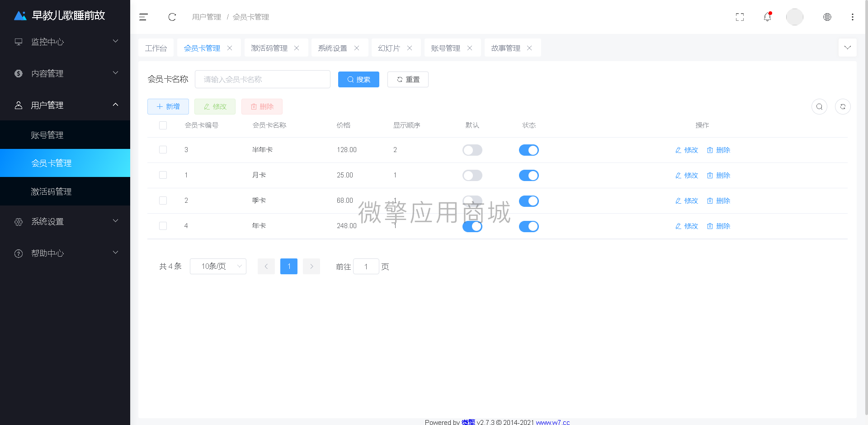
Task: Tick the checkbox for 半年卡 row
Action: pos(163,150)
